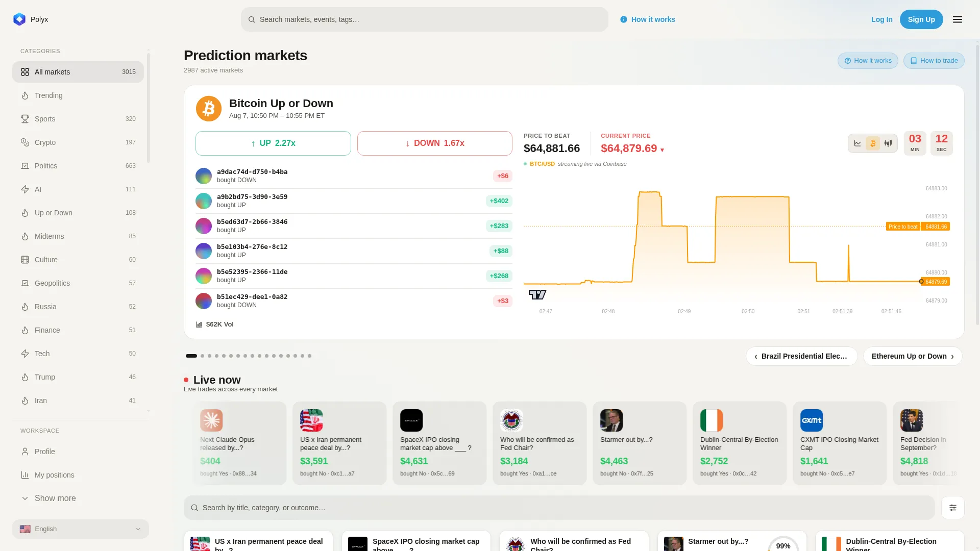
Task: Open the hamburger menu icon
Action: pos(958,19)
